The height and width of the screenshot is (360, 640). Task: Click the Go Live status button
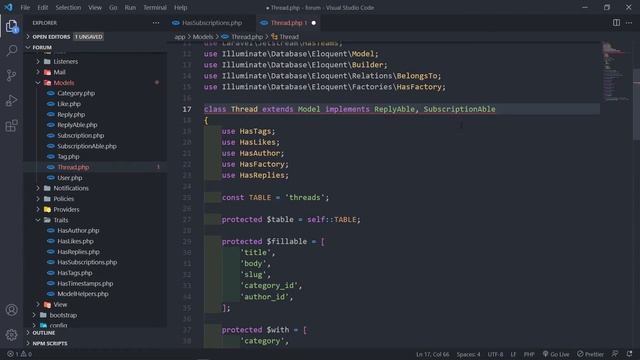pyautogui.click(x=556, y=354)
